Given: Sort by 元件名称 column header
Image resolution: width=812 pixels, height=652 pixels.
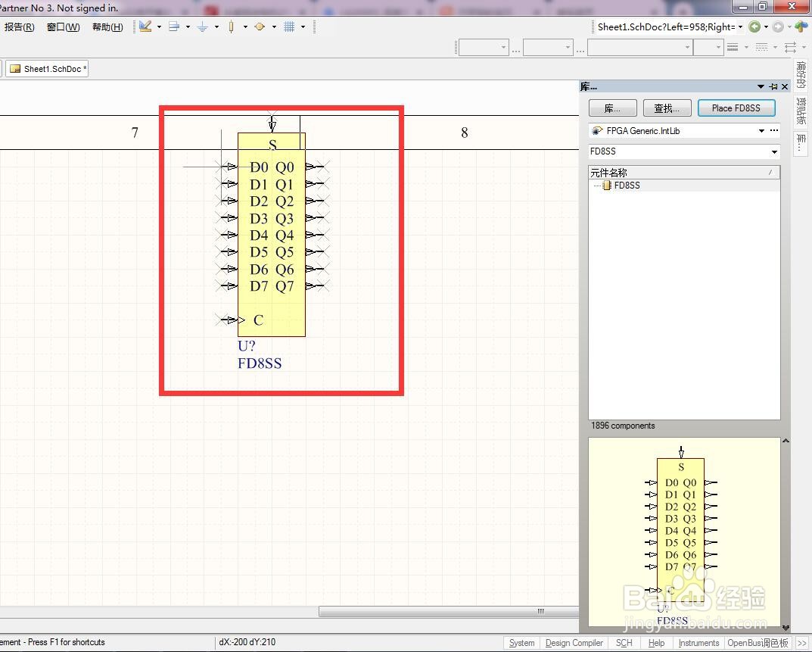Looking at the screenshot, I should tap(684, 173).
